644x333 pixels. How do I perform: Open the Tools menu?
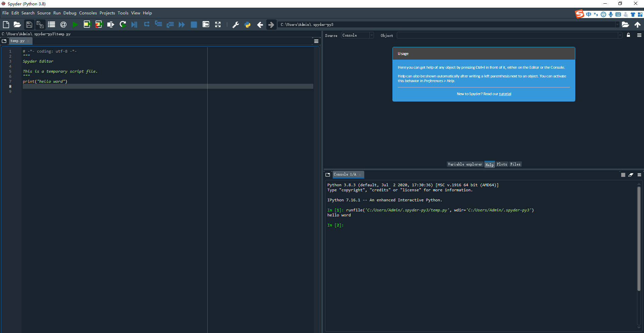(123, 13)
